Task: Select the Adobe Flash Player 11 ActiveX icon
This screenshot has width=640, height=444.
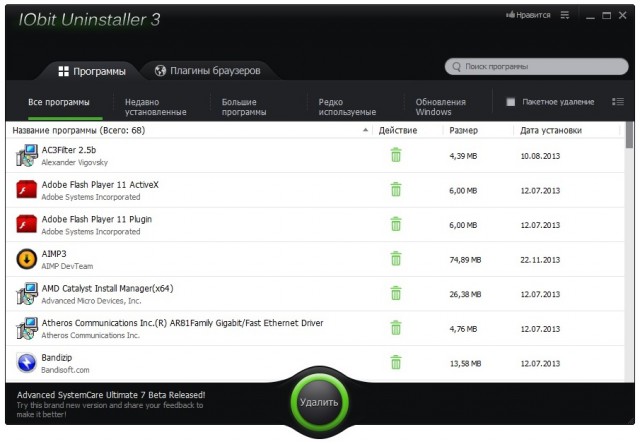Action: tap(27, 190)
